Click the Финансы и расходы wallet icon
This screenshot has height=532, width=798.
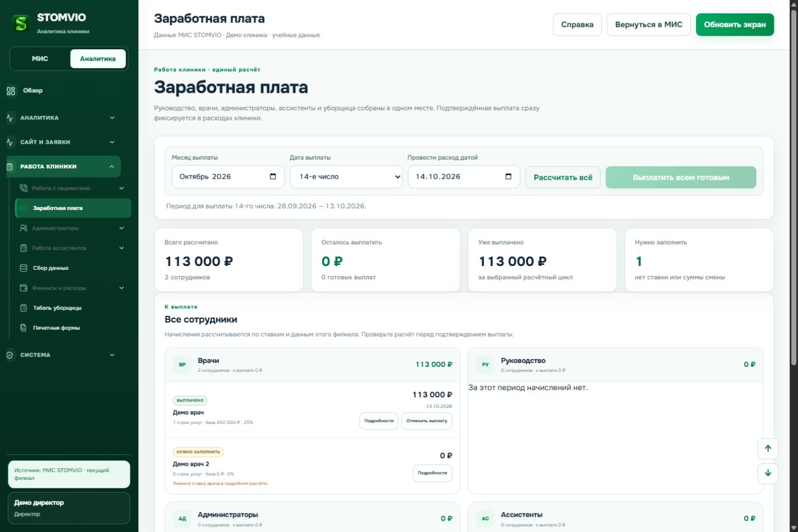[24, 288]
